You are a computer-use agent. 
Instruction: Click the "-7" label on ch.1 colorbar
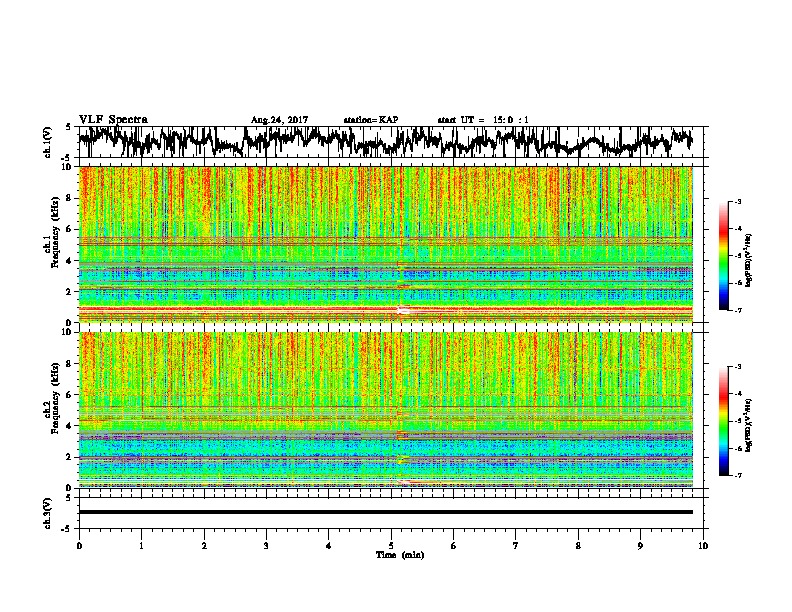coord(737,310)
